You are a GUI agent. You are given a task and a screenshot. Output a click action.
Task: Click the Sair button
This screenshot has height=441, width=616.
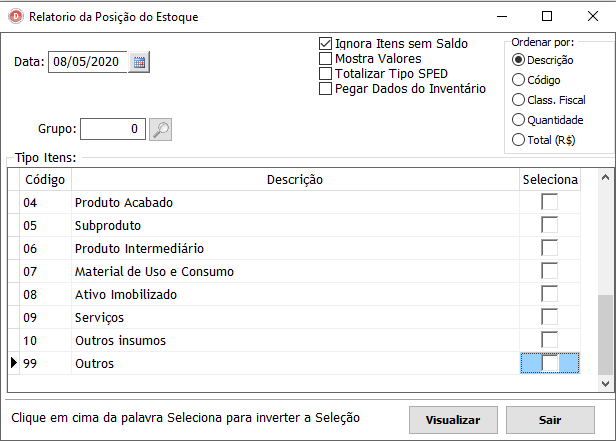(x=550, y=420)
